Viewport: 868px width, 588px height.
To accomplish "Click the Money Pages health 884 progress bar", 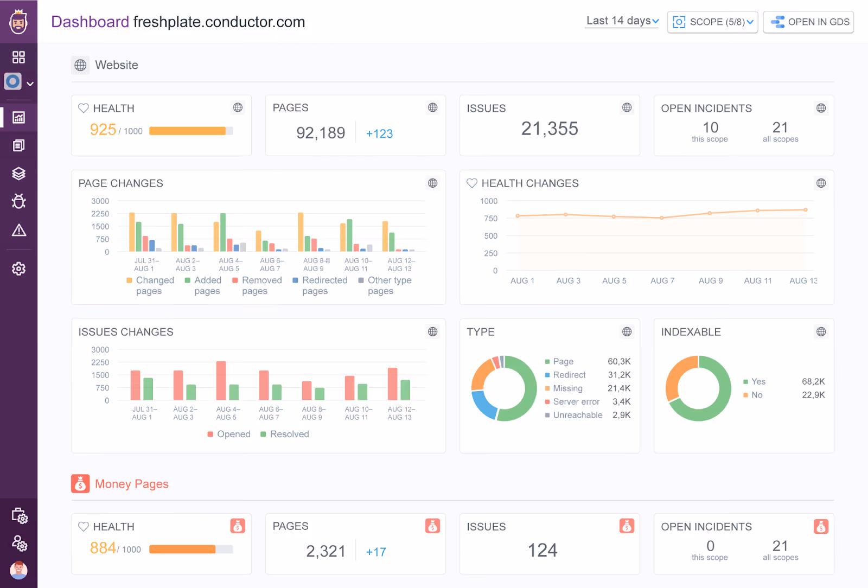I will (191, 549).
